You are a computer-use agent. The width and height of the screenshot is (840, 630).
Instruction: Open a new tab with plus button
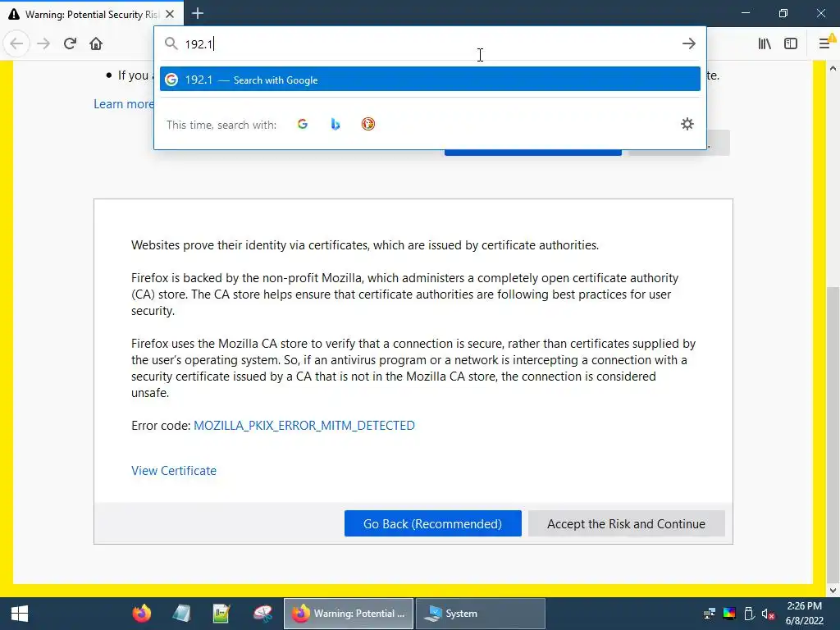pyautogui.click(x=198, y=13)
